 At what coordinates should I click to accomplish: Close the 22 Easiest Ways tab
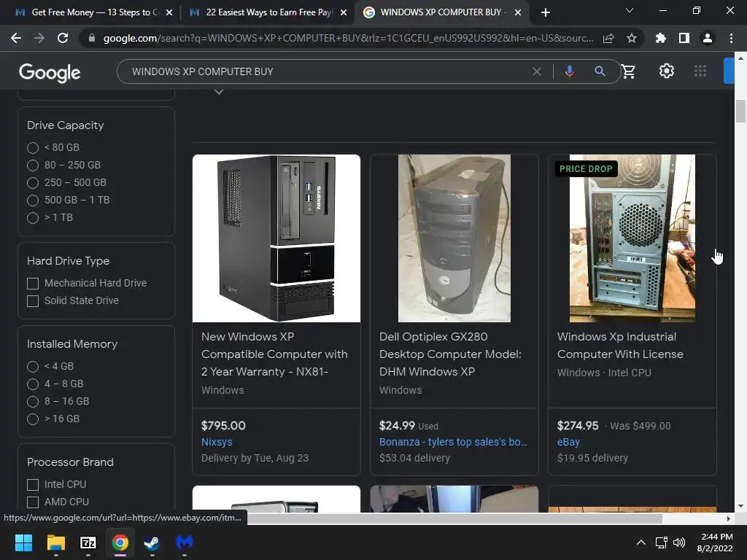click(344, 12)
